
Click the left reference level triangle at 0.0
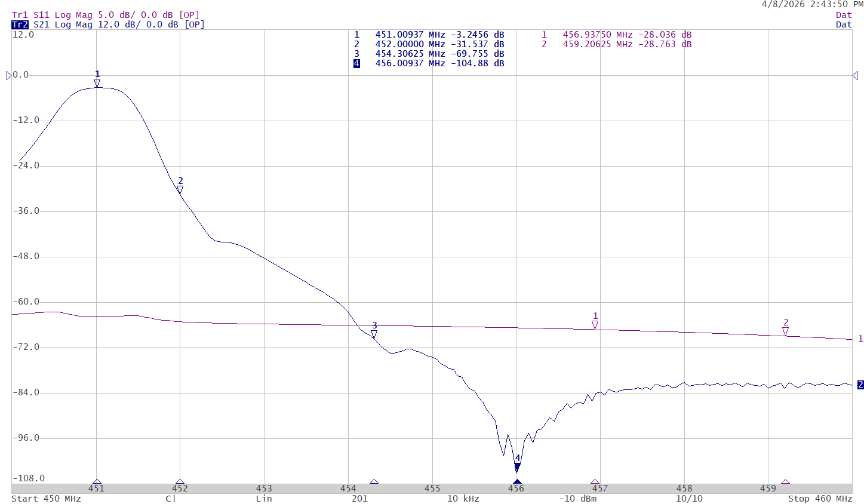9,75
